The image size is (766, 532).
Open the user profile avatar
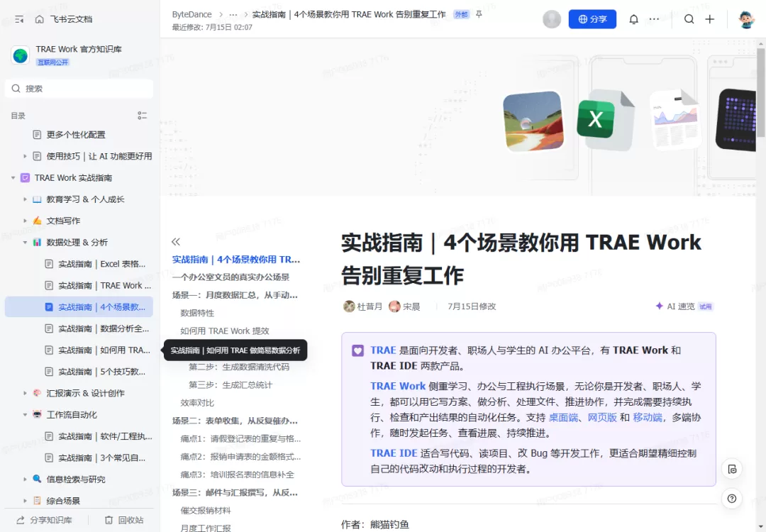745,20
